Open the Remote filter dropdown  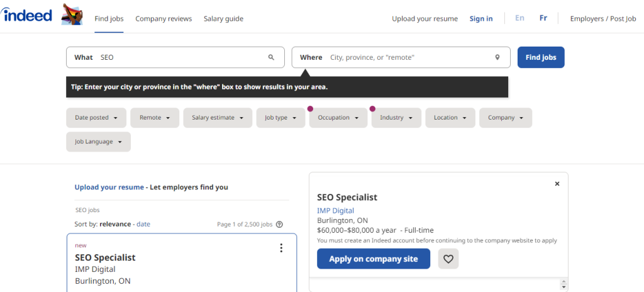tap(155, 118)
